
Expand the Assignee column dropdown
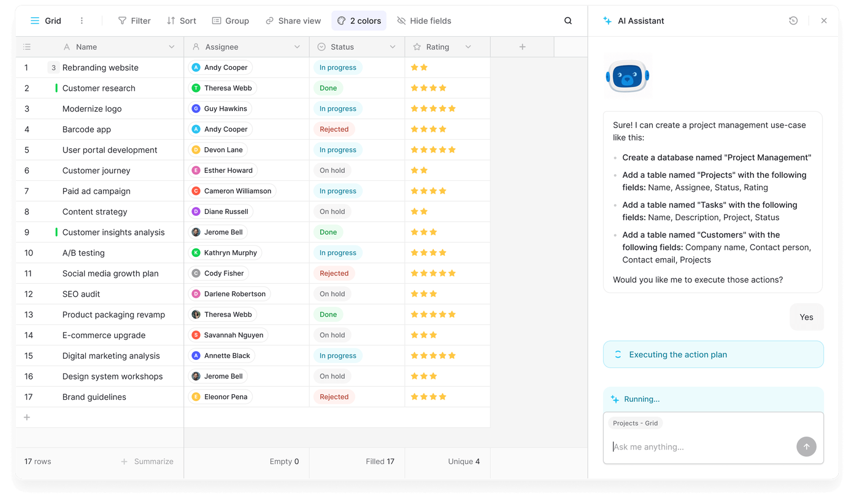point(297,47)
